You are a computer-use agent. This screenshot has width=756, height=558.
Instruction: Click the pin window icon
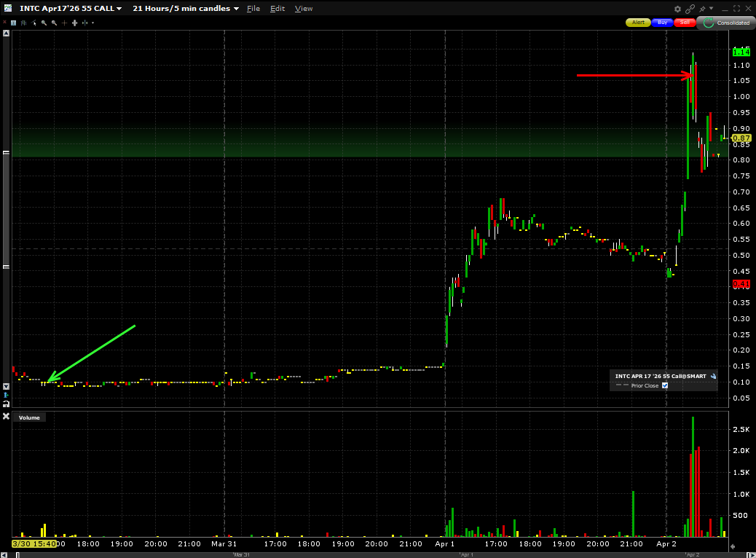pyautogui.click(x=703, y=9)
